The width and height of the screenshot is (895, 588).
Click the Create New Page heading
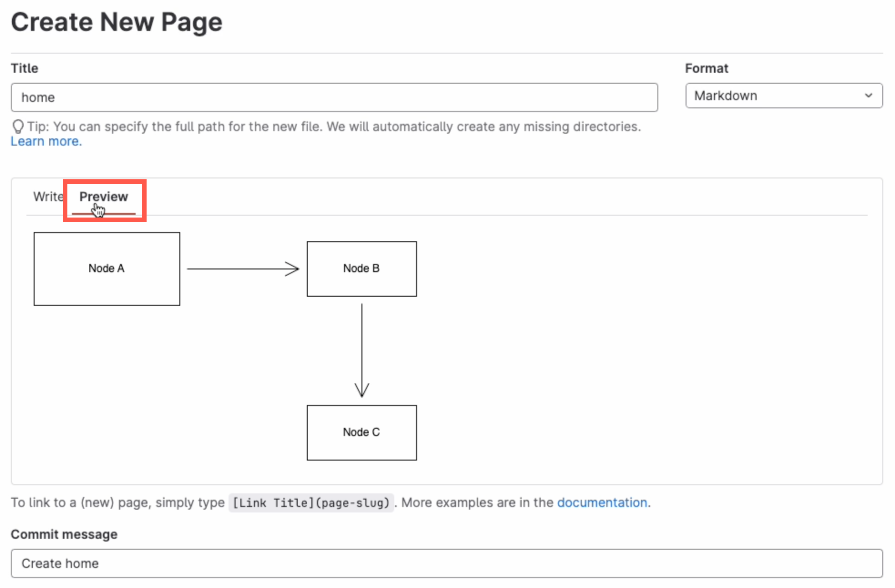click(116, 21)
